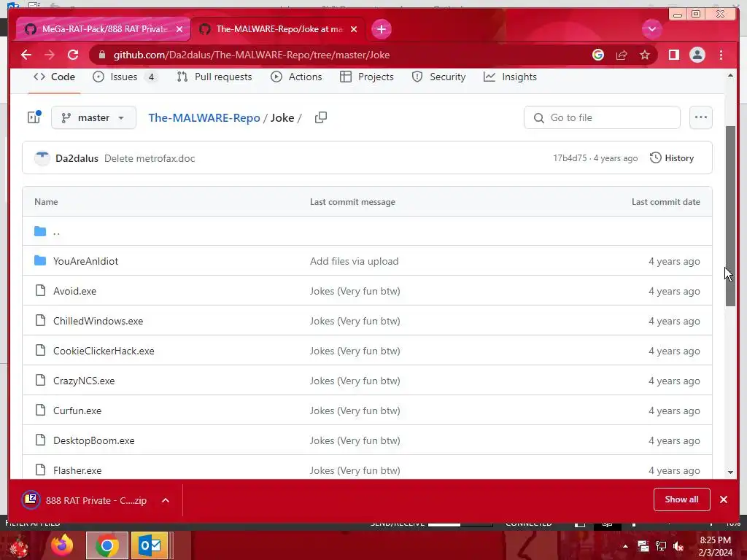Click the address bar URL
This screenshot has height=560, width=747.
pos(252,55)
